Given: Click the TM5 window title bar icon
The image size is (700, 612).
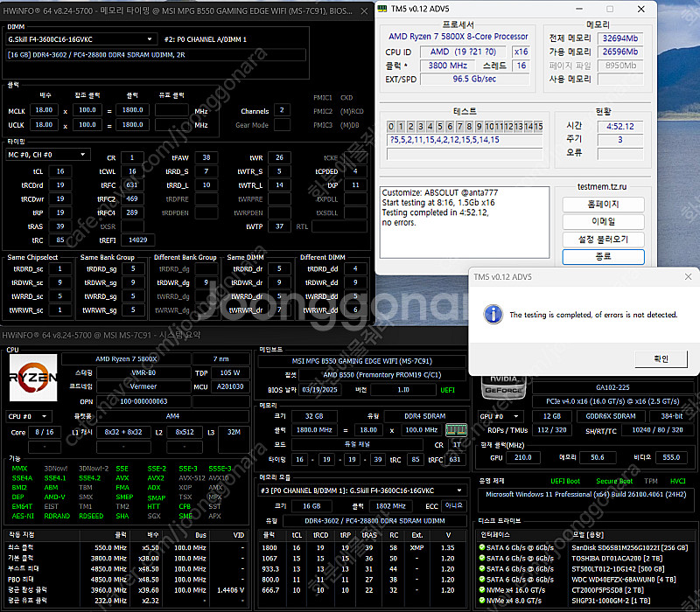Looking at the screenshot, I should [x=382, y=9].
